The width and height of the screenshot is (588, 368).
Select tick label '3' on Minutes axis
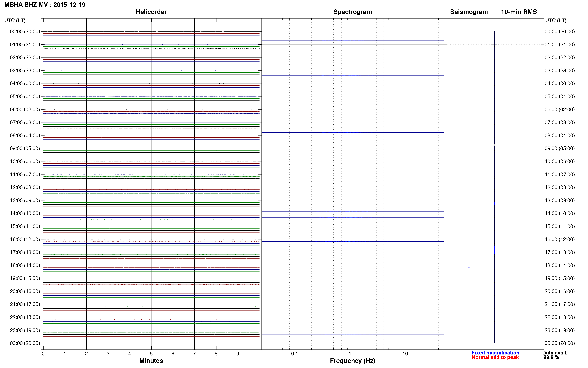coord(108,354)
